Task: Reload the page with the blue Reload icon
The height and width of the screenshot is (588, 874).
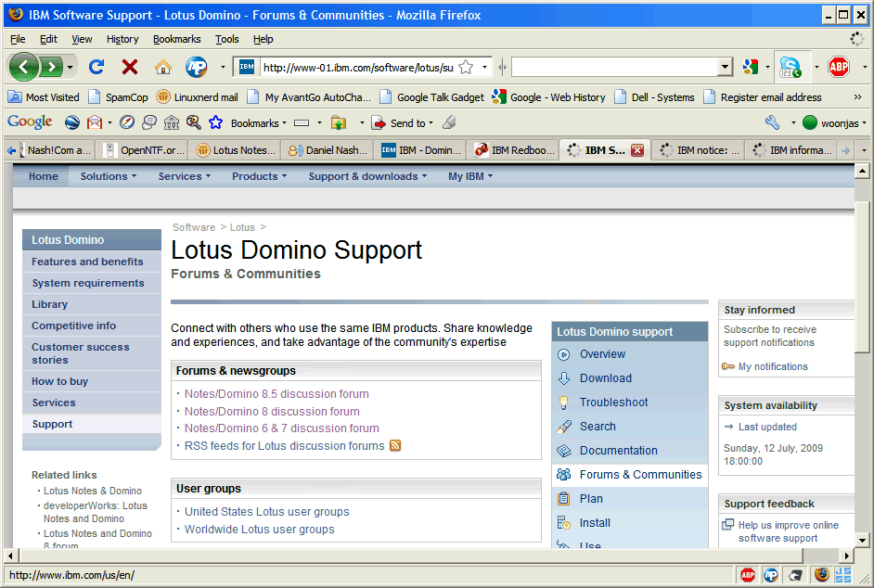Action: (96, 68)
